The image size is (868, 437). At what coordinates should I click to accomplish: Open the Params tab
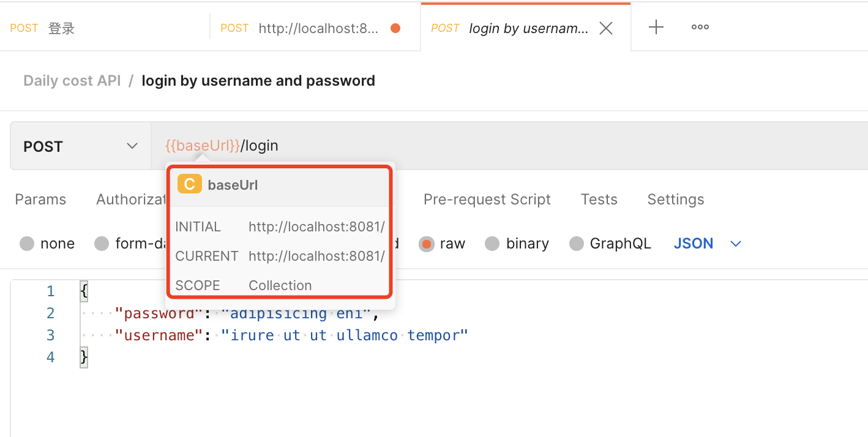40,200
